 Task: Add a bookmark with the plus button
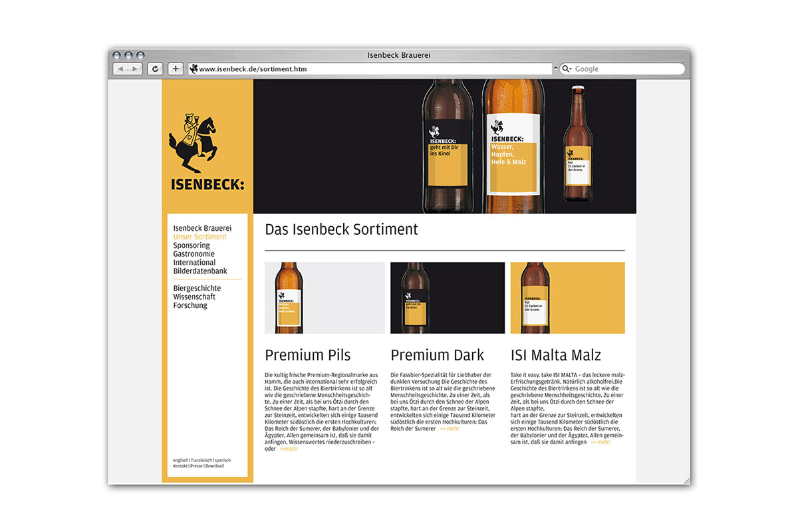[x=176, y=68]
